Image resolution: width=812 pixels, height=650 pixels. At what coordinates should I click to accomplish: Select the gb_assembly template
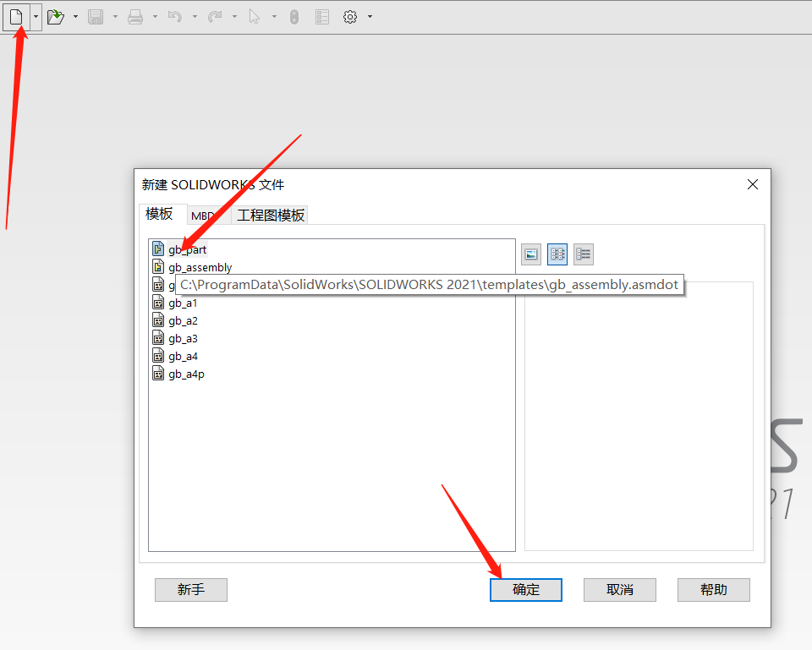[200, 267]
